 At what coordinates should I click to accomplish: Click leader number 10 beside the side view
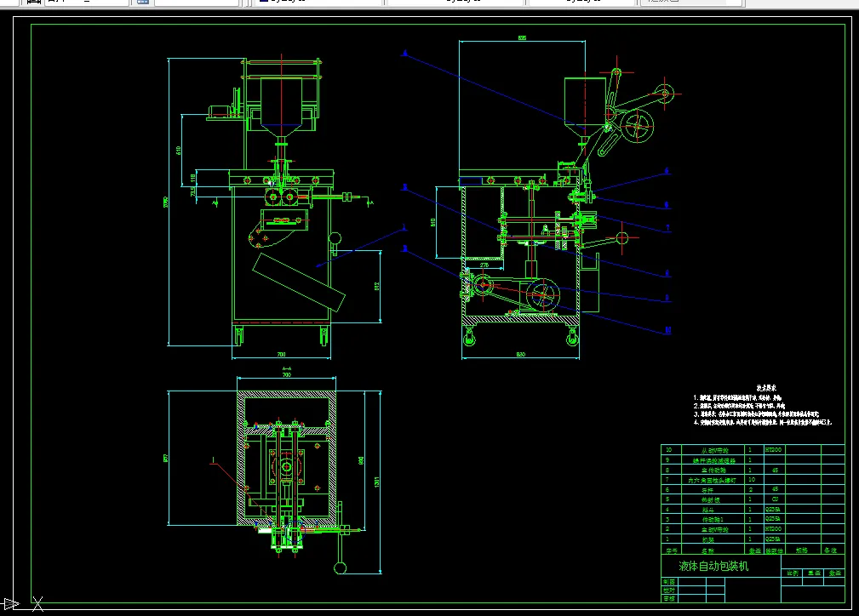(x=667, y=329)
